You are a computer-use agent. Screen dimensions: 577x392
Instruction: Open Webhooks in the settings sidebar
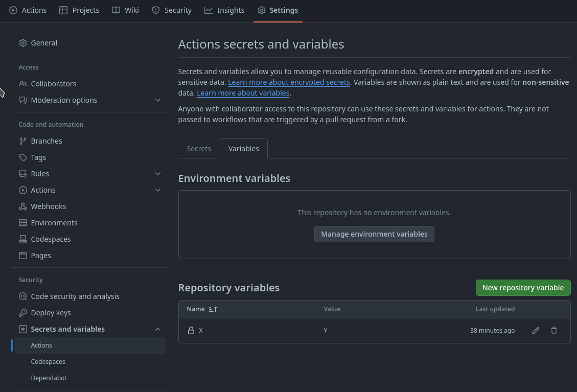coord(48,206)
